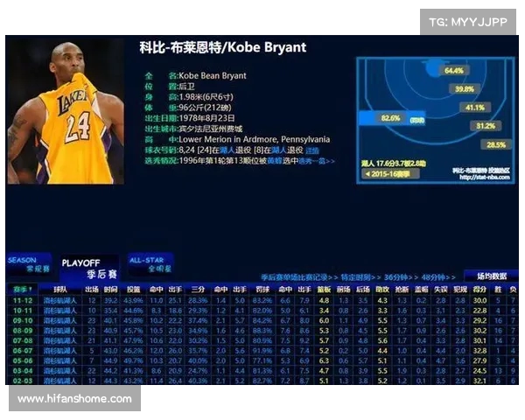Click 洛杉矶湖人 team in 08-09 row

(x=60, y=331)
